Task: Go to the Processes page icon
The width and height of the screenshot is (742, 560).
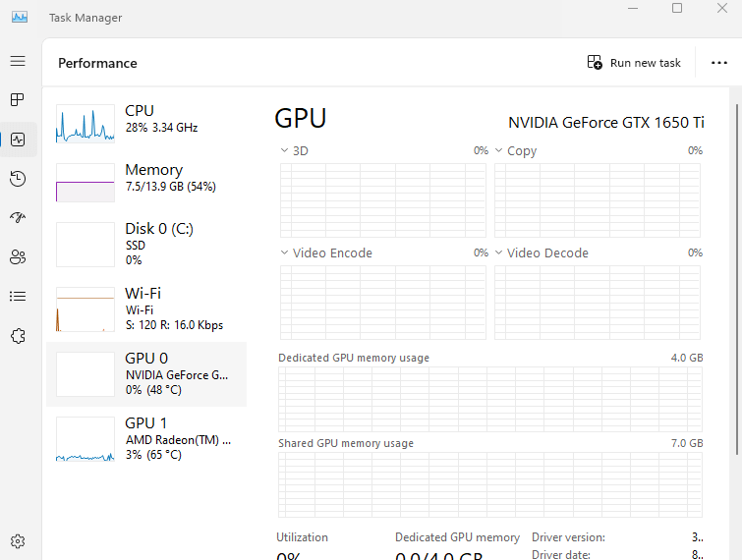Action: 18,100
